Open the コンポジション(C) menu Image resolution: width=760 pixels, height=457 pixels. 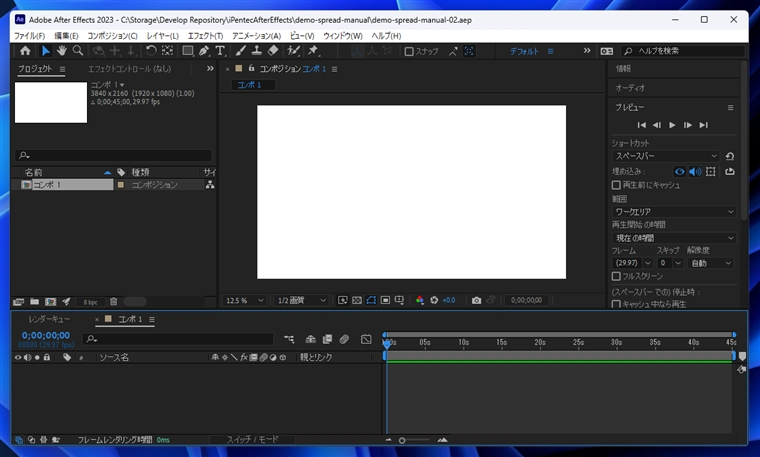112,36
